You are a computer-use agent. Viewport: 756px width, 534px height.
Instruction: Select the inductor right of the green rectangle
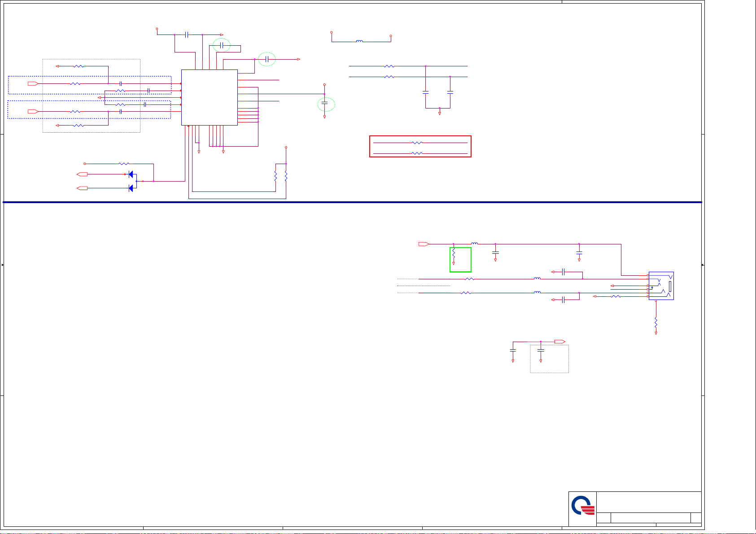pyautogui.click(x=474, y=243)
